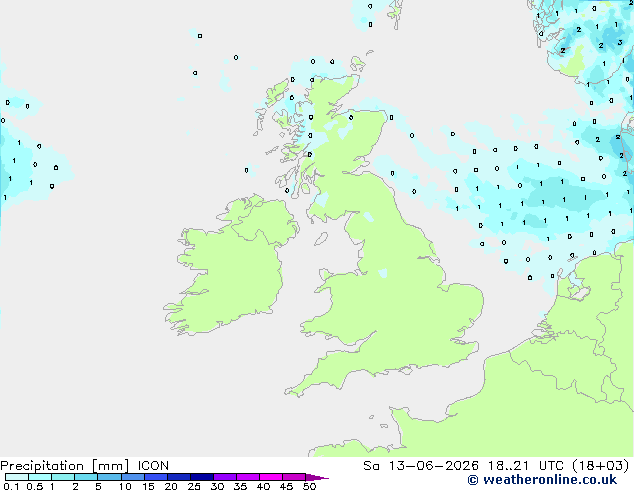Click the '0.5' legend scale label
Viewport: 634px width, 490px height.
(35, 486)
